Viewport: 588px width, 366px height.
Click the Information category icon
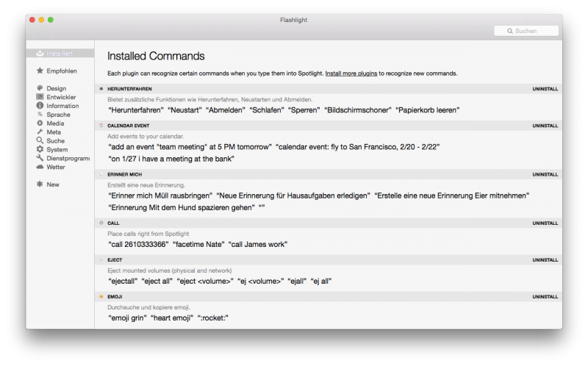coord(40,106)
